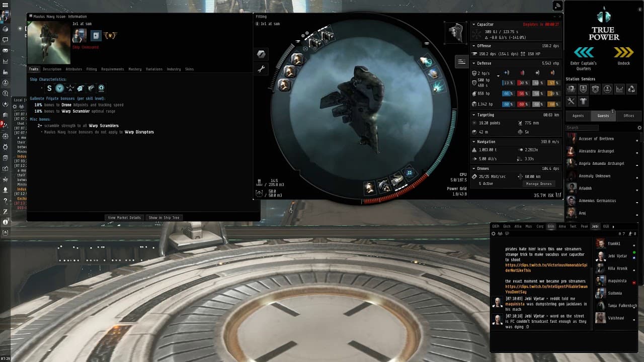This screenshot has height=362, width=644.
Task: Open the help question mark in the left sidebar
Action: tap(6, 201)
